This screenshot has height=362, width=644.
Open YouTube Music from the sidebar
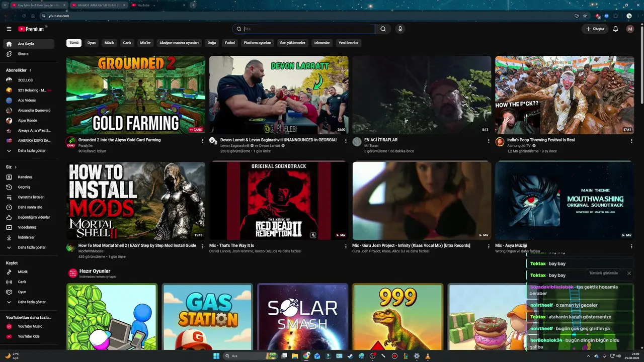click(30, 327)
